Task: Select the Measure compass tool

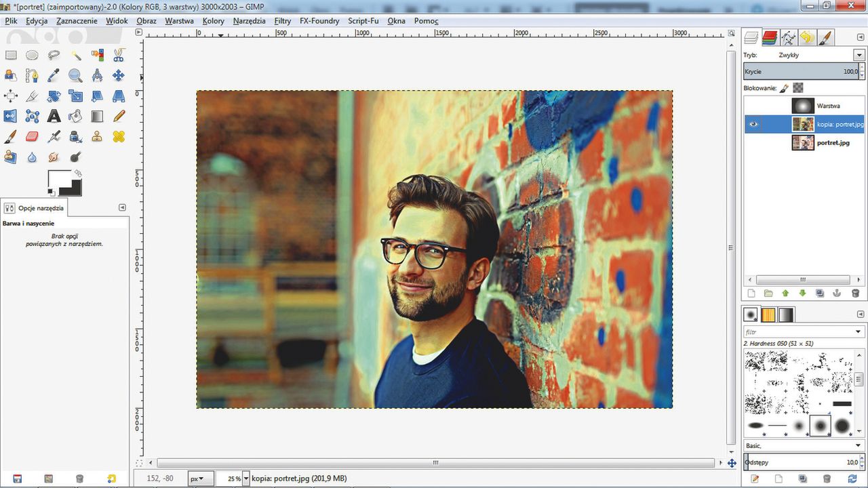Action: [x=97, y=75]
